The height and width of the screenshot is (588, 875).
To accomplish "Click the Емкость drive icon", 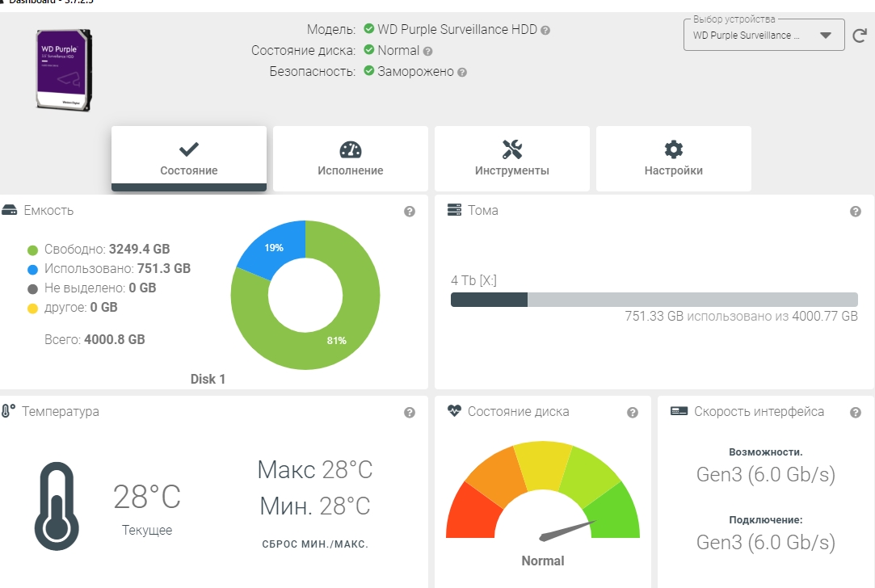I will click(x=10, y=210).
